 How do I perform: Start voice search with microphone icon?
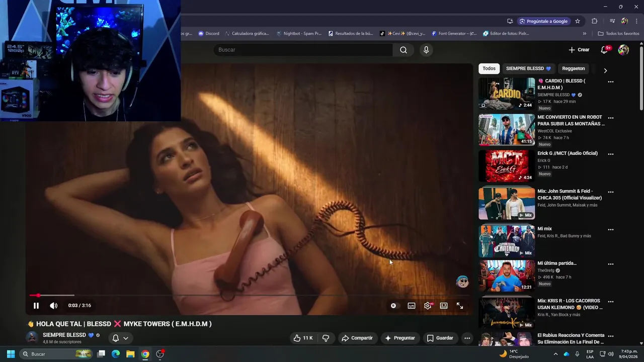click(x=426, y=50)
